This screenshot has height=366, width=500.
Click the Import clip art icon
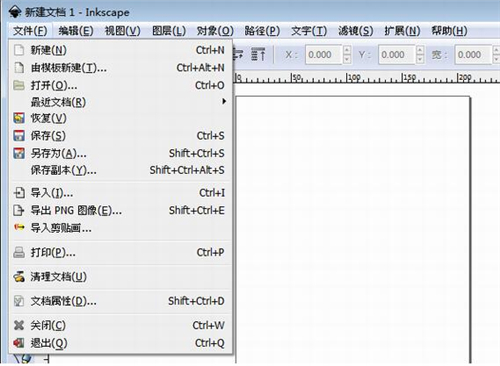click(19, 227)
